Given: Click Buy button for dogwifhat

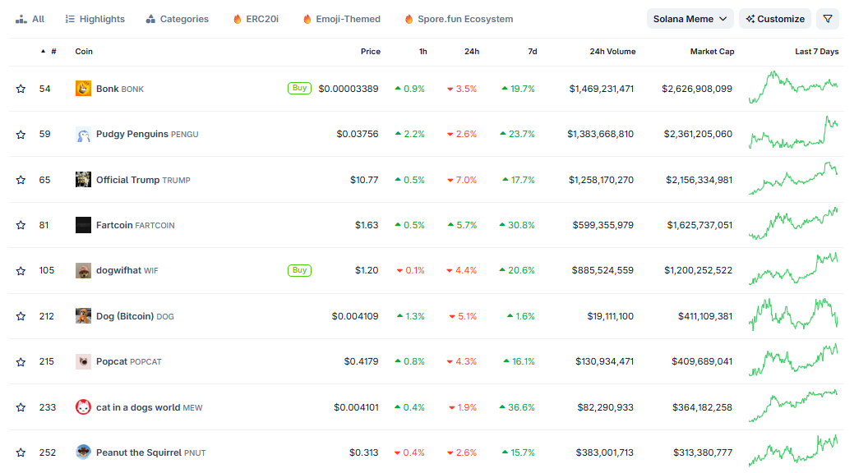Looking at the screenshot, I should pyautogui.click(x=299, y=270).
